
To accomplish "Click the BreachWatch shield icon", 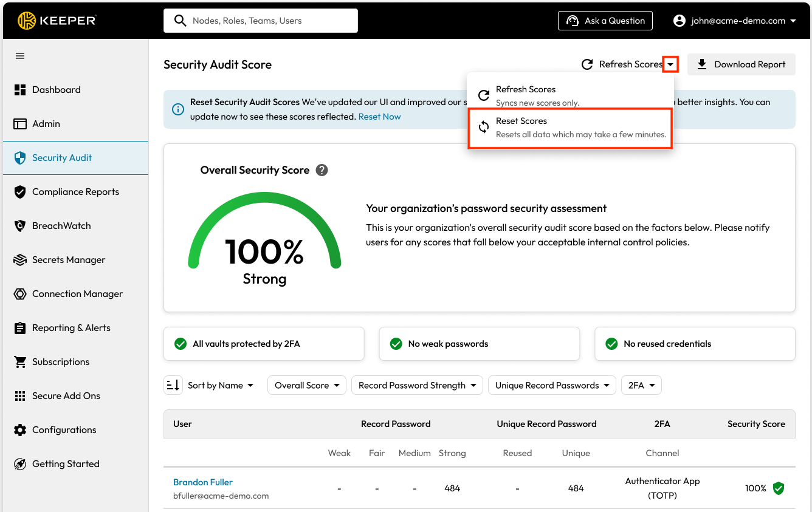I will pyautogui.click(x=20, y=226).
